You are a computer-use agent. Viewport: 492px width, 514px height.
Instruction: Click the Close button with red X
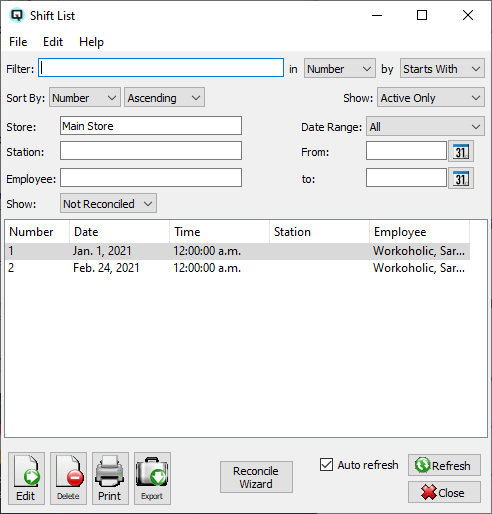[444, 492]
